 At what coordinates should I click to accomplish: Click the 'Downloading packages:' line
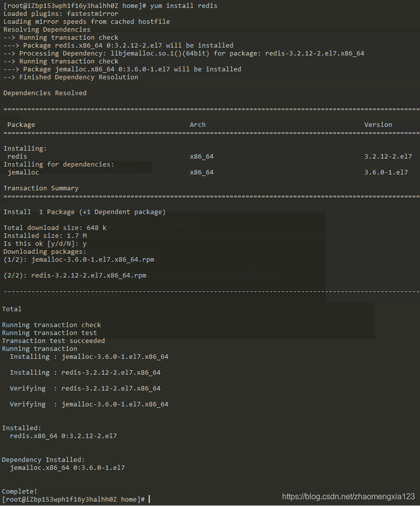[45, 252]
